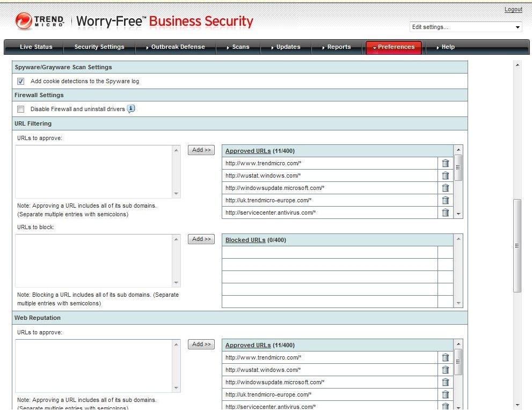Click Web Reputation approved list scrollbar thumb
Viewport: 532px width, 410px height.
(x=458, y=362)
